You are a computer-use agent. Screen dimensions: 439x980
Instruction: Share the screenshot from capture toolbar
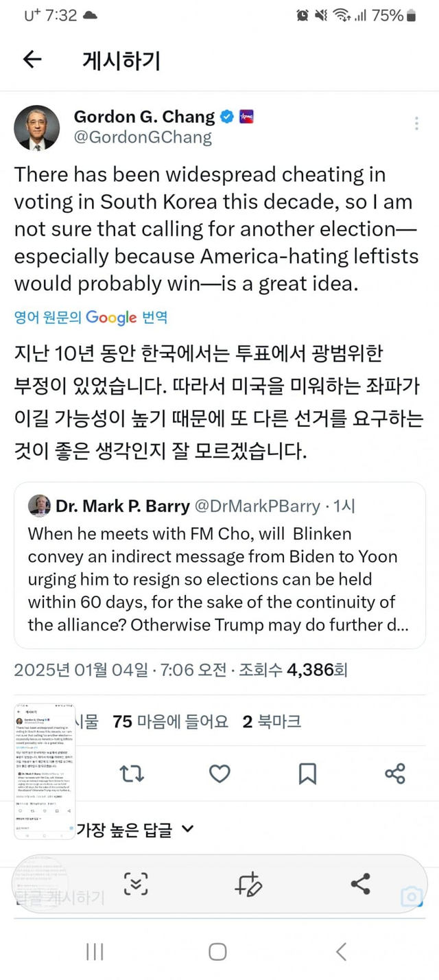[360, 883]
